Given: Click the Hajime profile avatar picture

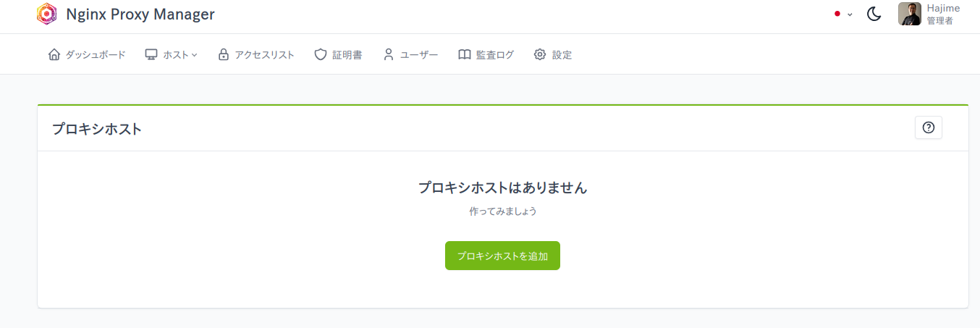Looking at the screenshot, I should click(x=910, y=14).
